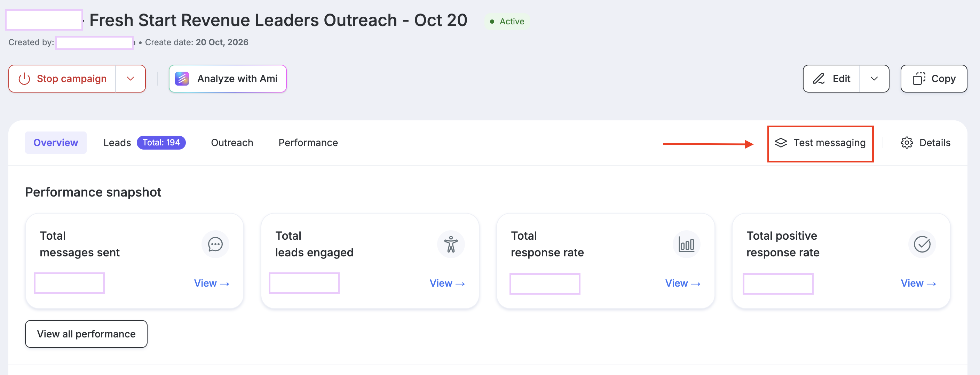Screen dimensions: 980x375
Task: Expand the Stop campaign dropdown arrow
Action: [131, 79]
